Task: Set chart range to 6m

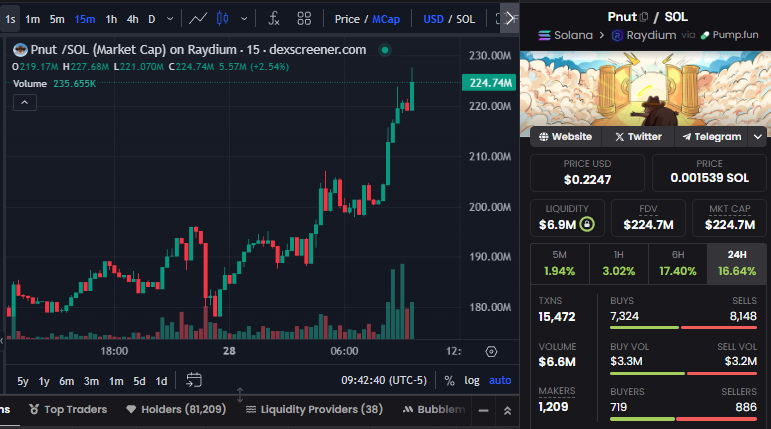Action: point(66,381)
